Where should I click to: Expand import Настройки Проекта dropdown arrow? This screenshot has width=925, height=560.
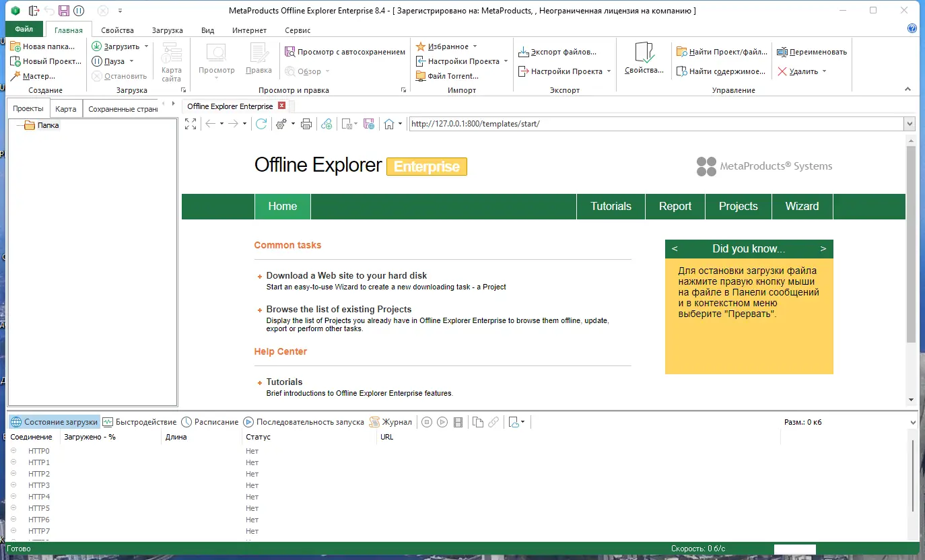506,61
